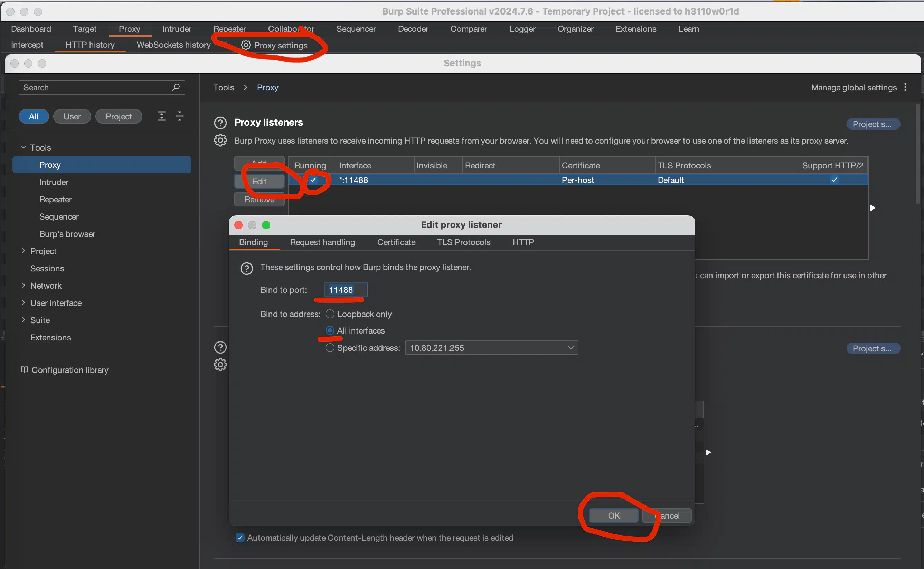The width and height of the screenshot is (924, 569).
Task: Expand the Project tree node
Action: (23, 251)
